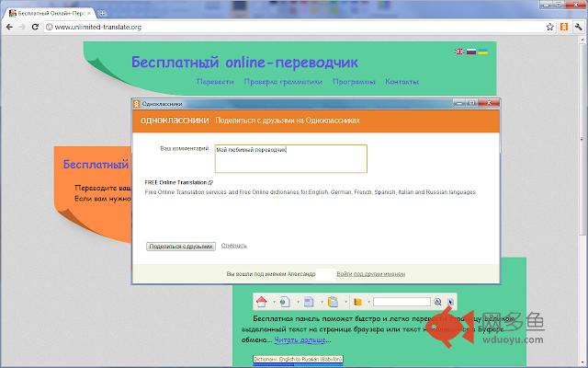
Task: Go back with the browser back arrow
Action: (9, 27)
